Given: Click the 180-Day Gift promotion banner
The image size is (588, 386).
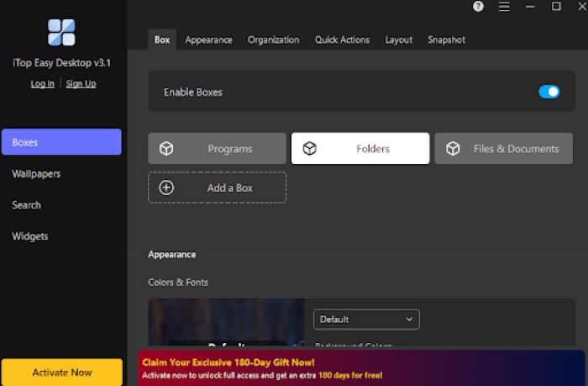Looking at the screenshot, I should point(361,368).
